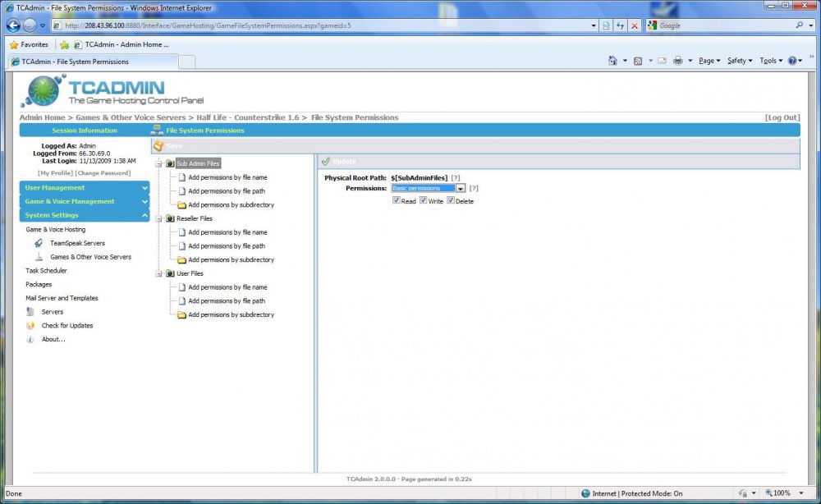Open the browser Home icon
This screenshot has height=504, width=821.
[x=612, y=61]
